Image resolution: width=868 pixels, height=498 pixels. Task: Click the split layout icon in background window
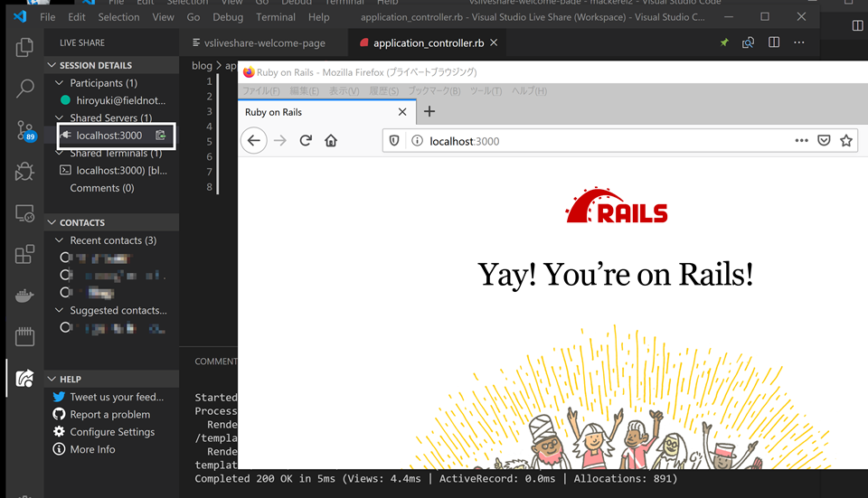tap(857, 25)
